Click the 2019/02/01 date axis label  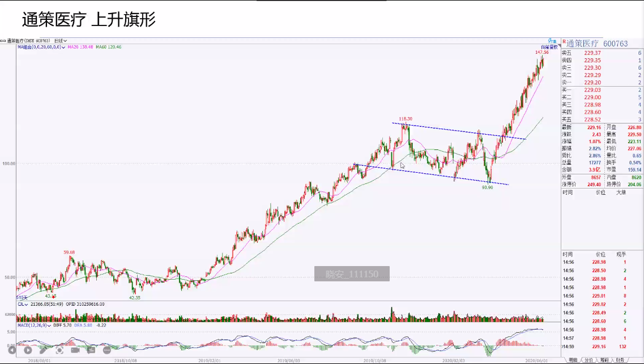[x=210, y=361]
